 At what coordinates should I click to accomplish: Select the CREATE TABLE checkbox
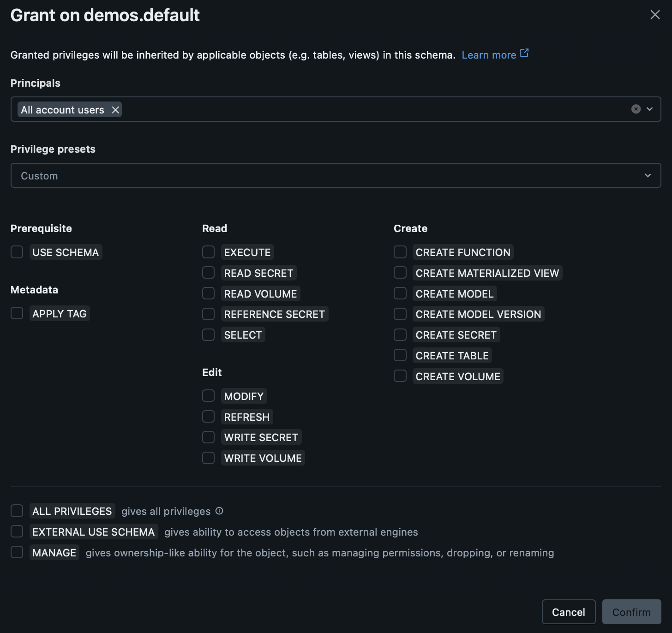(x=400, y=355)
